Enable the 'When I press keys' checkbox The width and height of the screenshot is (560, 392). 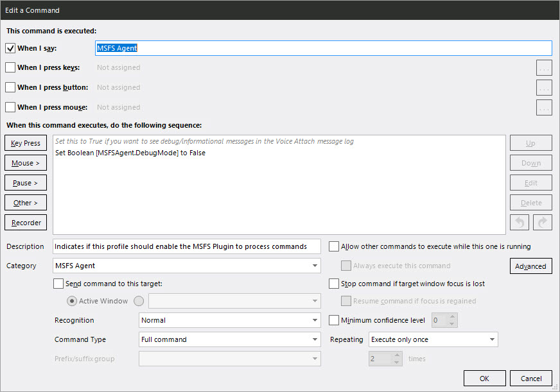click(10, 67)
